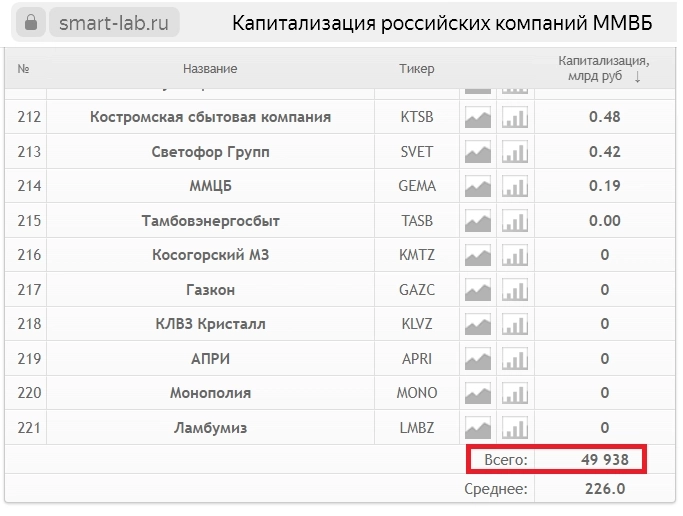The height and width of the screenshot is (516, 683).
Task: Click the area chart icon for Ламбумиз
Action: (x=478, y=428)
